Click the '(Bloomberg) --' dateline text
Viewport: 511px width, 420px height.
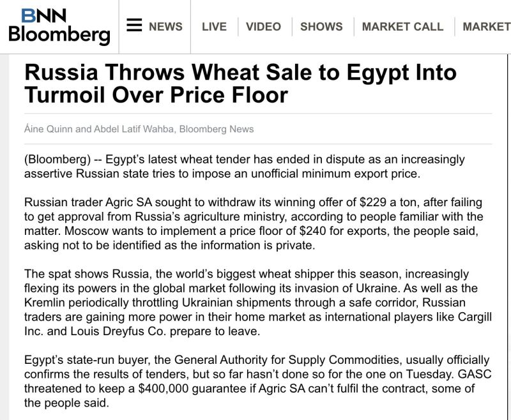[63, 160]
